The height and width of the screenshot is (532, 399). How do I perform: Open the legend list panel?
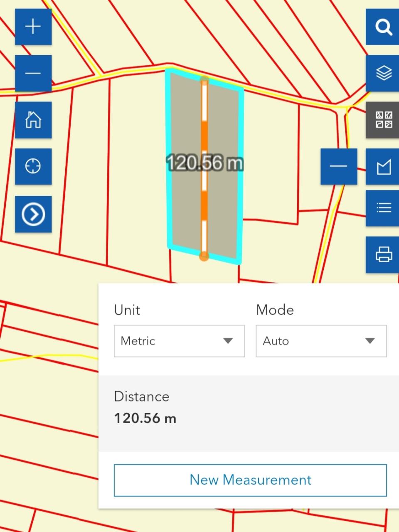[x=383, y=208]
